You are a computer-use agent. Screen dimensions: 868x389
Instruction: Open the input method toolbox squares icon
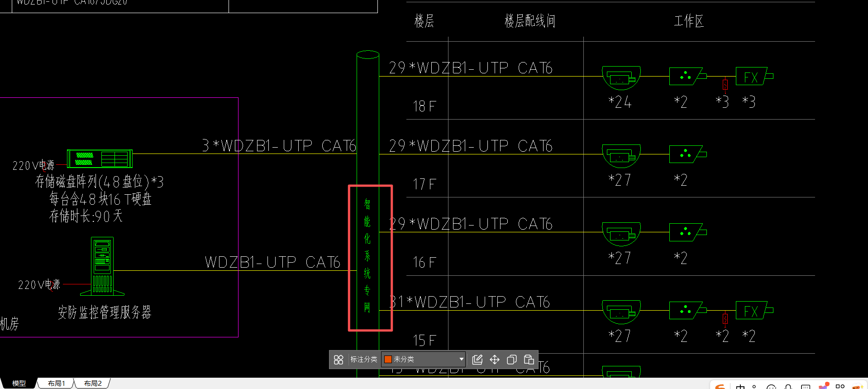tap(840, 386)
